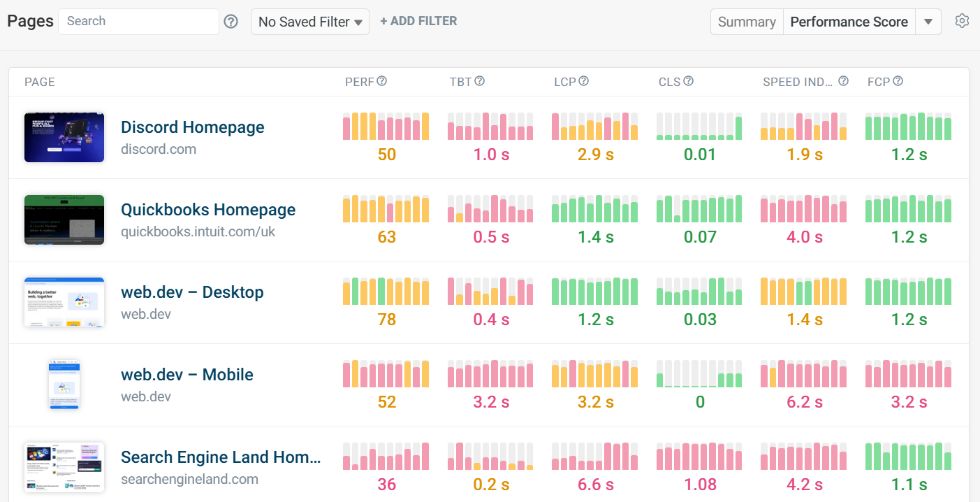Open the settings gear icon
Screen dimensions: 980x502
(x=962, y=21)
